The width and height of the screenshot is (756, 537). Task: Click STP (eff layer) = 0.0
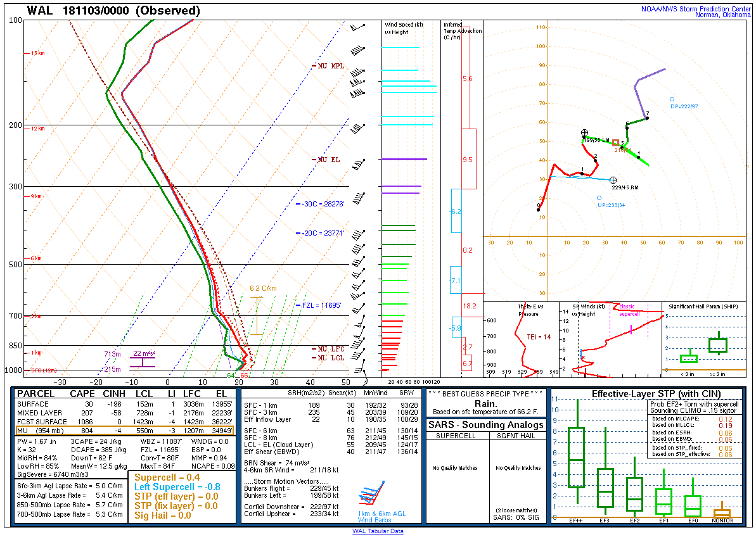(x=176, y=496)
